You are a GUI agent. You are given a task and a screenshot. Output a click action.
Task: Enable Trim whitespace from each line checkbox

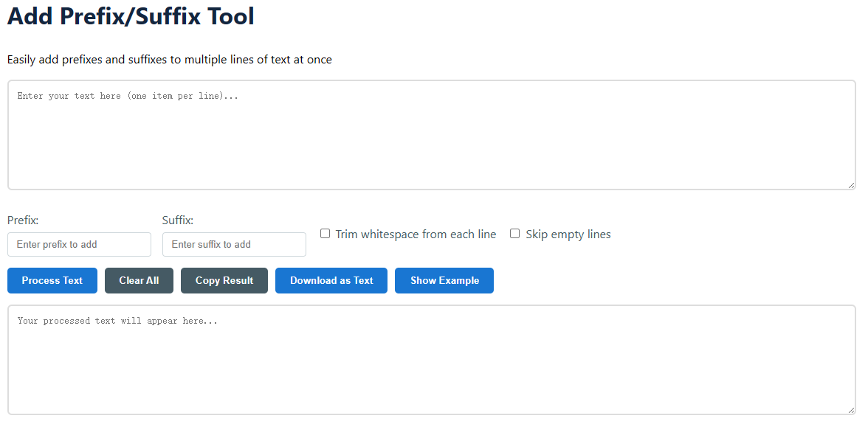click(325, 234)
